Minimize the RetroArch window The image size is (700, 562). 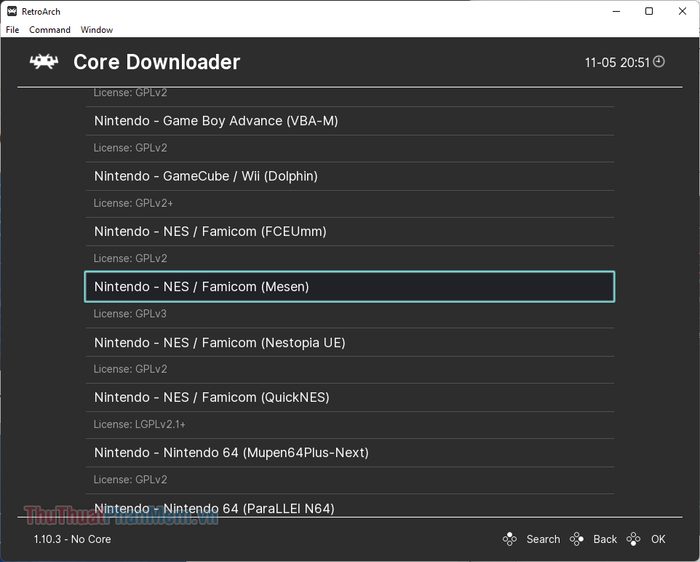coord(617,11)
